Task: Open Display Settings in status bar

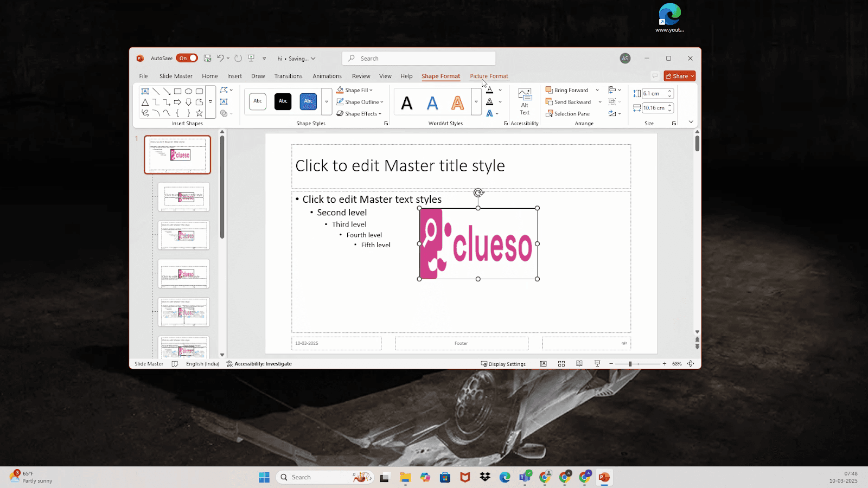Action: 503,364
